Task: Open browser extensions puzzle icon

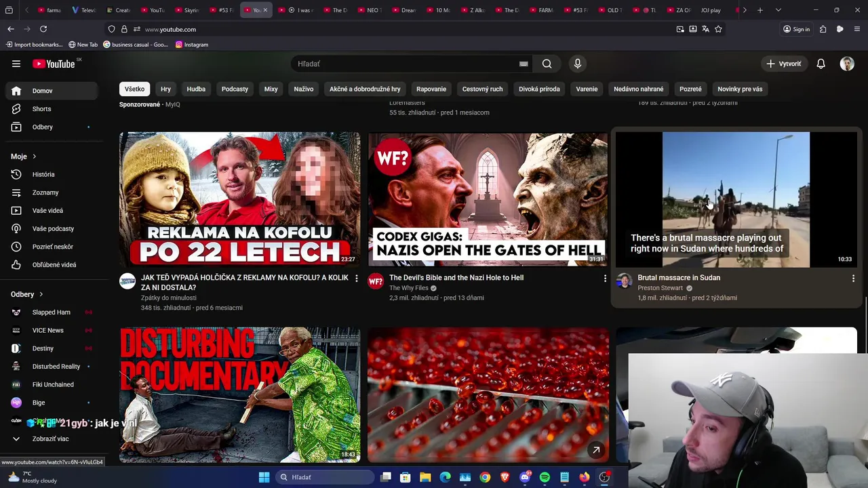Action: (823, 29)
